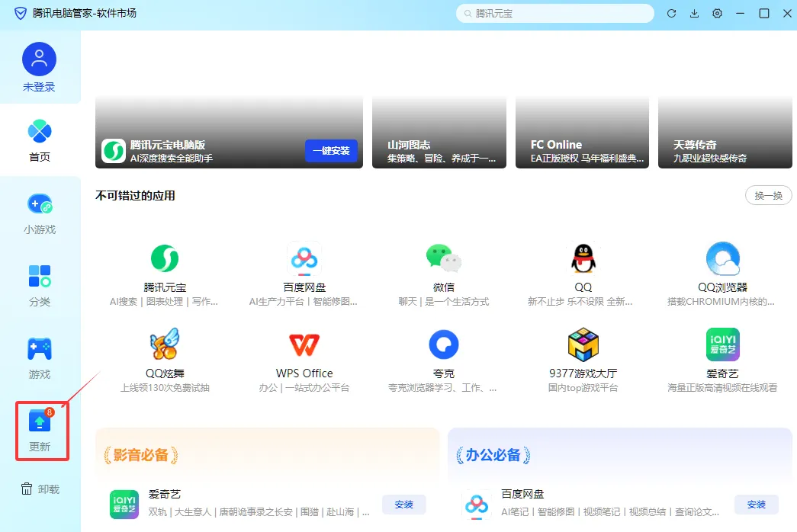Open the 百度网盘 app icon in grid
This screenshot has width=797, height=532.
pyautogui.click(x=304, y=258)
